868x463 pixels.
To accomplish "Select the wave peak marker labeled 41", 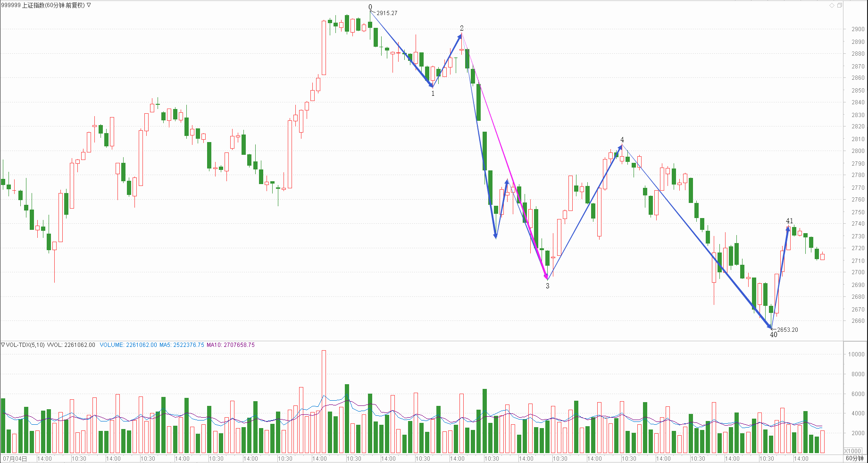I will pos(789,221).
